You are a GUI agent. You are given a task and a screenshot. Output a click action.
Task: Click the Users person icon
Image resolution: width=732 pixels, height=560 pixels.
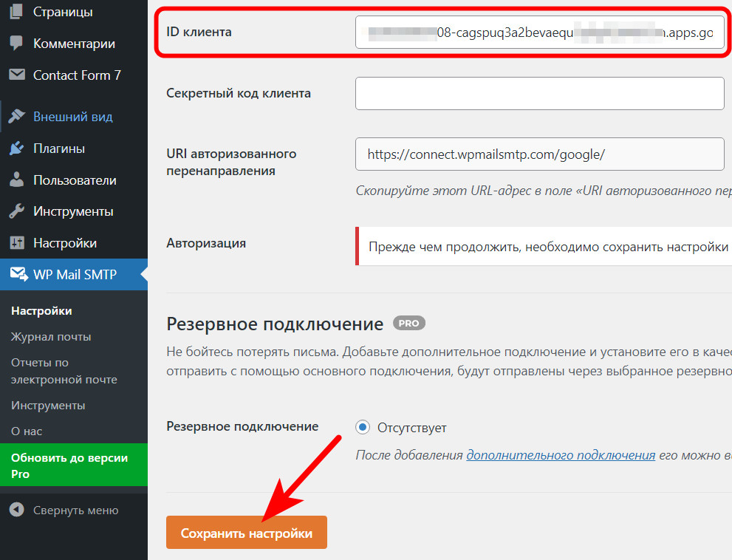point(17,180)
